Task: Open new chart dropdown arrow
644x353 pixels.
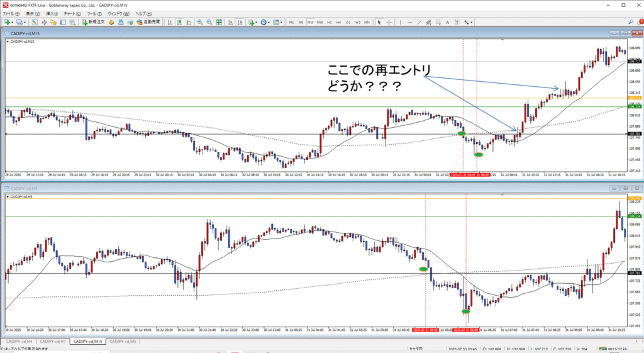Action: (13, 22)
